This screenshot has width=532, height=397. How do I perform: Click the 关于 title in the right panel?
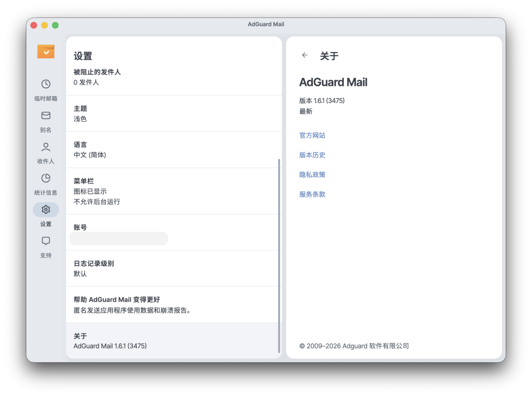(x=329, y=56)
